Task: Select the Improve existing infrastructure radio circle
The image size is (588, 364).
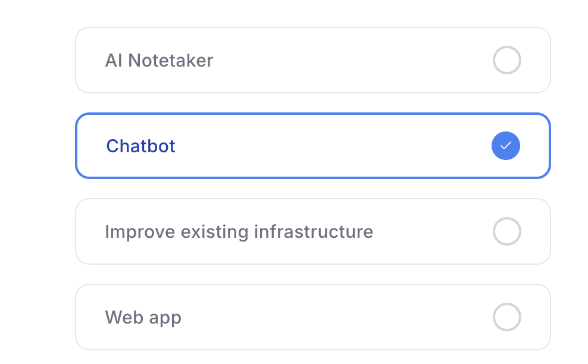Action: click(506, 231)
